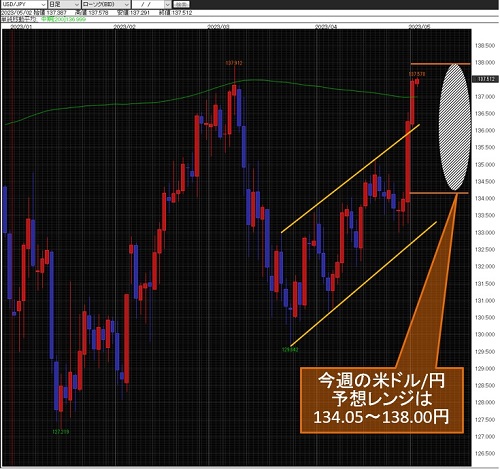Click the green moving average legend label
The width and height of the screenshot is (500, 469).
point(63,19)
